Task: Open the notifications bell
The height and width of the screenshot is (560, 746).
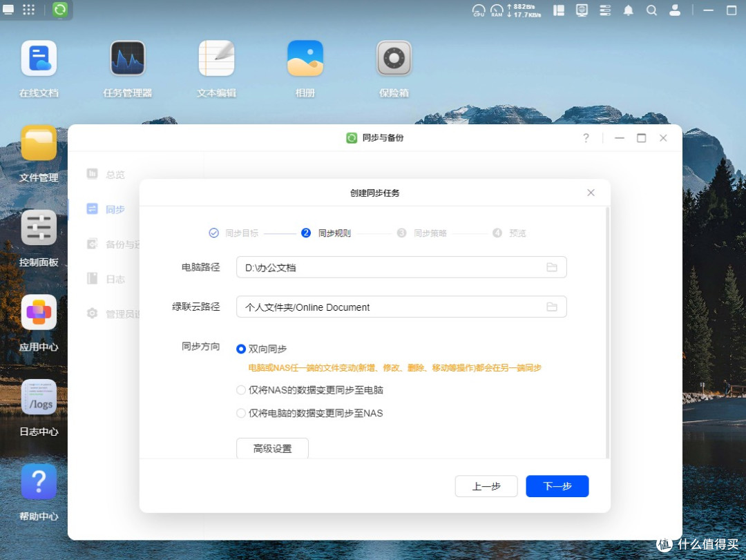Action: (x=629, y=10)
